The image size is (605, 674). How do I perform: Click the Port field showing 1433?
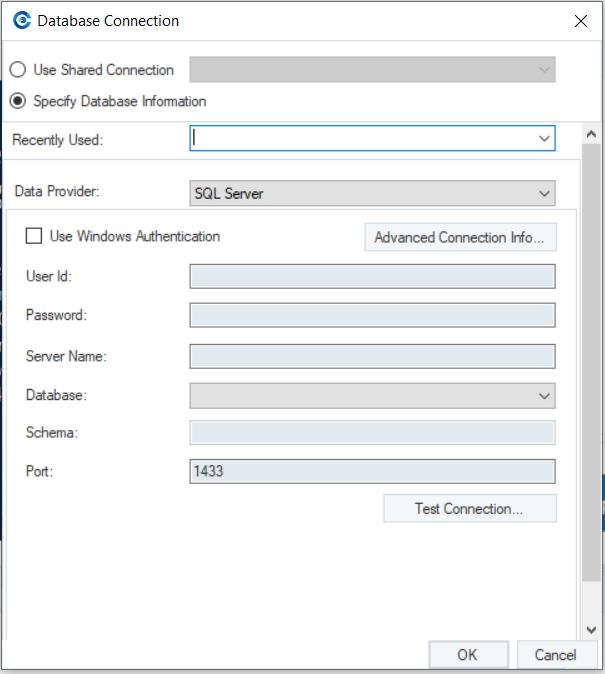pyautogui.click(x=372, y=471)
